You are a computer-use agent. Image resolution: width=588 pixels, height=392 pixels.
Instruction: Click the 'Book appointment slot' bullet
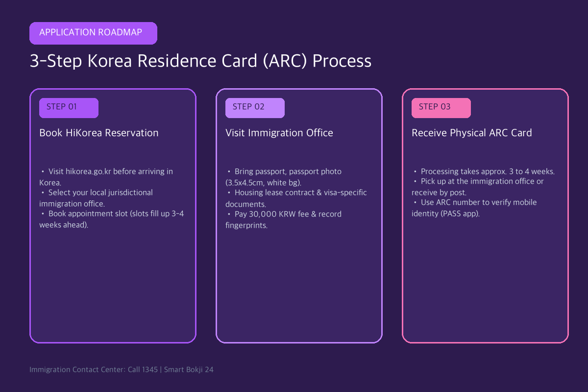click(112, 219)
